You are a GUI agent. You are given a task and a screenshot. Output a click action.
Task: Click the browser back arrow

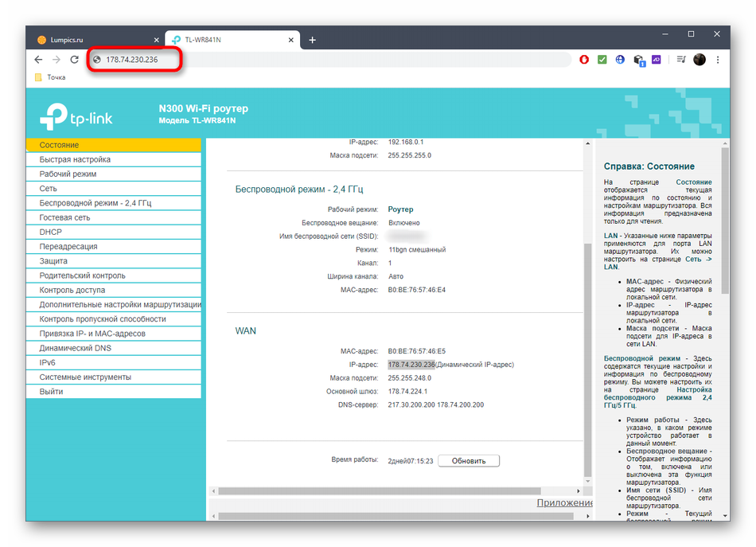(38, 60)
